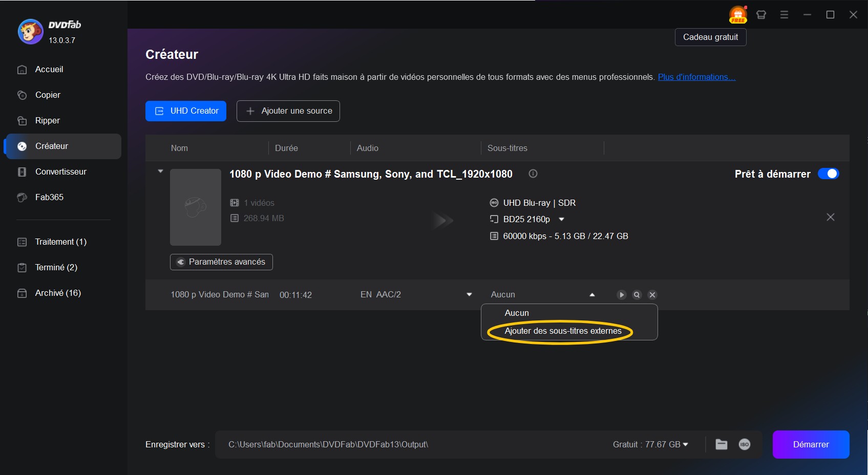Show source info via the i icon
The image size is (868, 475).
tap(533, 174)
